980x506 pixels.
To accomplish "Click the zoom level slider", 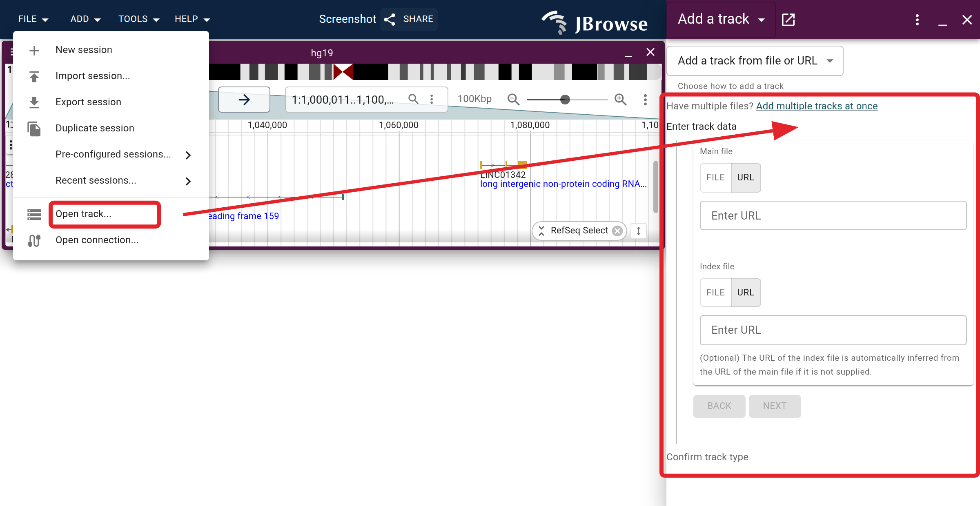I will (x=567, y=100).
